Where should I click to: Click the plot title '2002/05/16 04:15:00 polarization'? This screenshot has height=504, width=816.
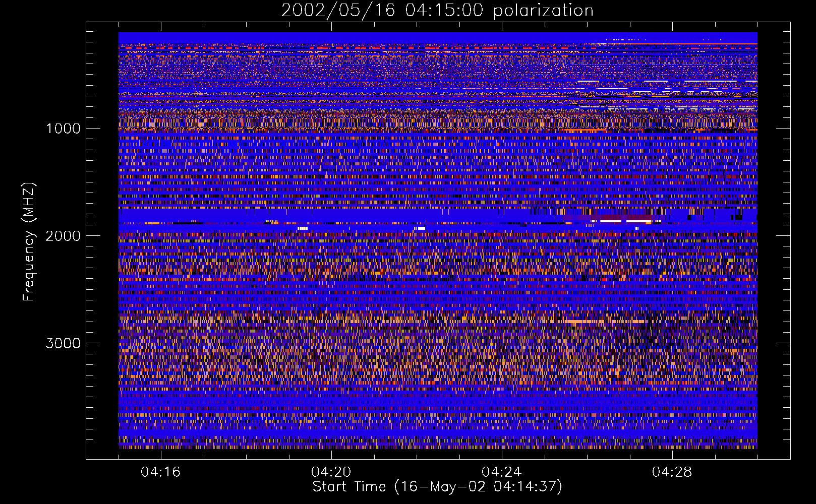pyautogui.click(x=437, y=11)
